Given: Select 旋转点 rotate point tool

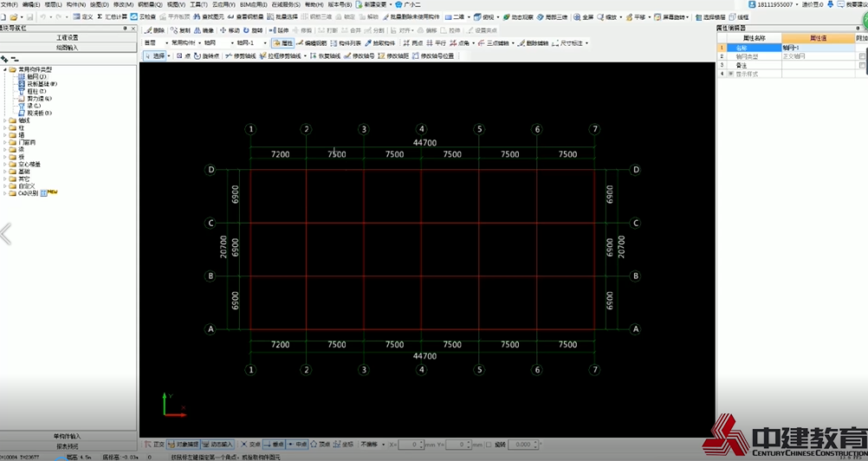Looking at the screenshot, I should point(206,56).
